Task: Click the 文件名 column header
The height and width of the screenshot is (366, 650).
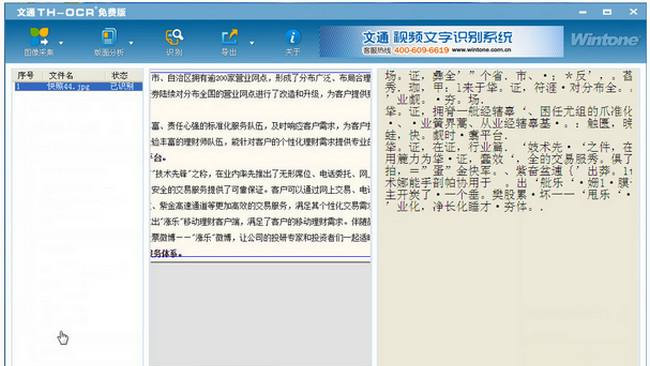Action: click(61, 75)
